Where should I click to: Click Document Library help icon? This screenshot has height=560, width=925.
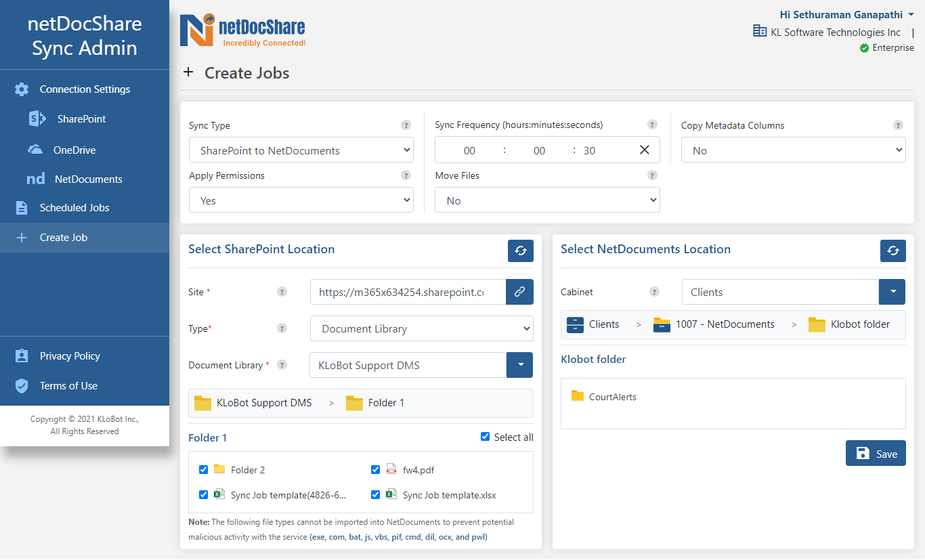click(x=282, y=365)
